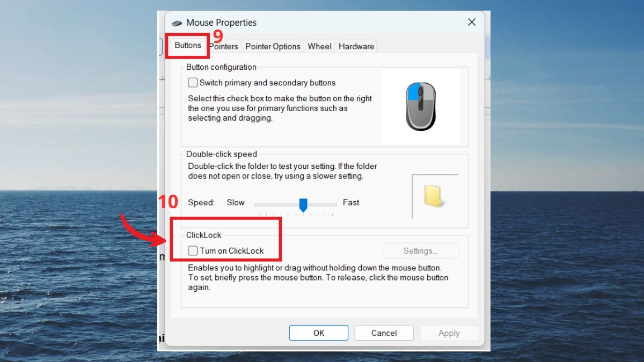Click the gray mouse illustration image
This screenshot has width=644, height=362.
420,106
